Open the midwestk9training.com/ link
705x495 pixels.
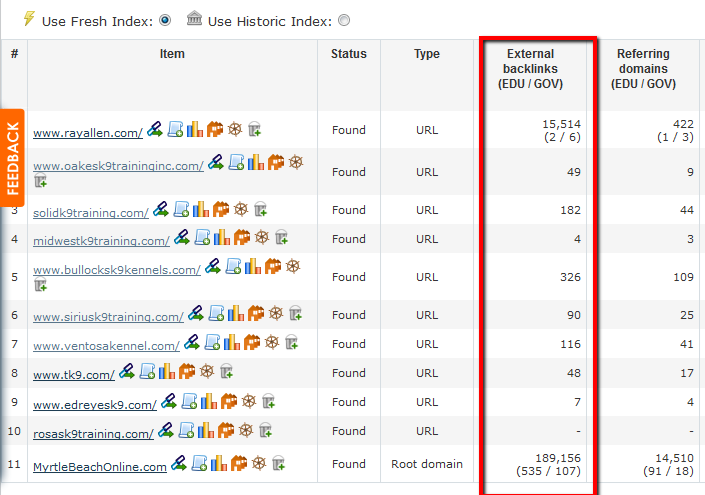tap(102, 241)
